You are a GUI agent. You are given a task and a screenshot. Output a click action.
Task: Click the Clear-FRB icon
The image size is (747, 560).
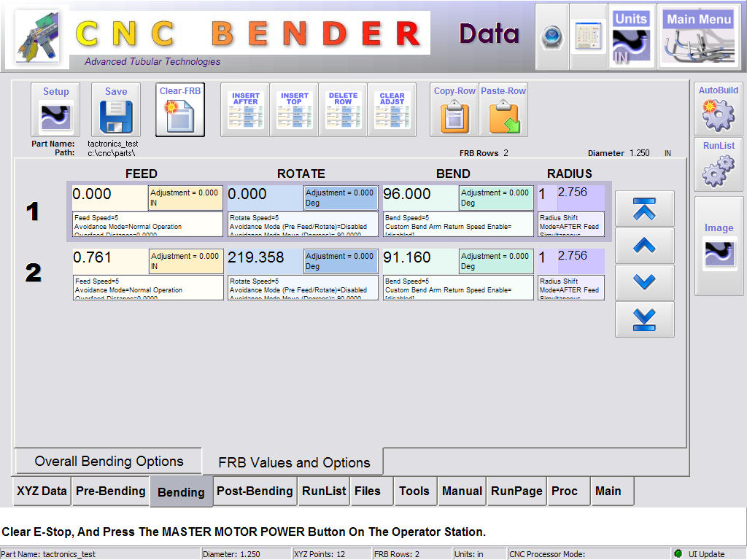tap(180, 110)
